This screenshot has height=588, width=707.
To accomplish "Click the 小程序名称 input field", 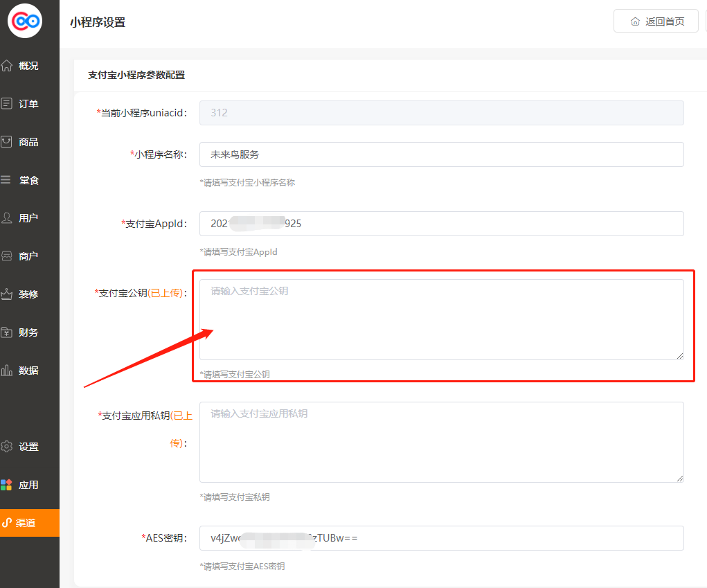I will click(x=441, y=154).
